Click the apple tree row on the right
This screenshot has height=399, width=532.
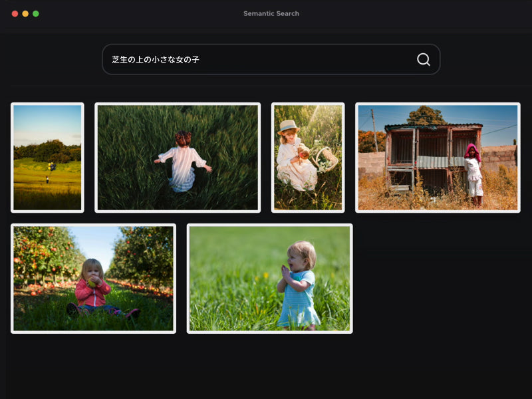[146, 256]
